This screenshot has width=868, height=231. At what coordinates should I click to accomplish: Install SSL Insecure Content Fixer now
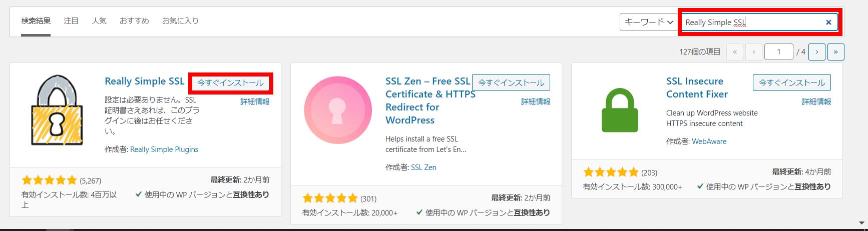(x=792, y=82)
